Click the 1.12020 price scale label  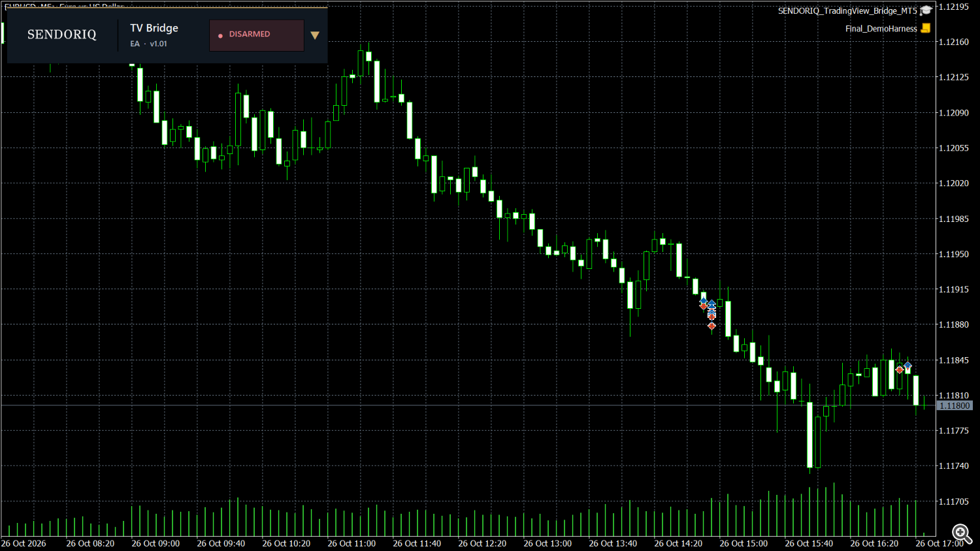click(x=954, y=183)
